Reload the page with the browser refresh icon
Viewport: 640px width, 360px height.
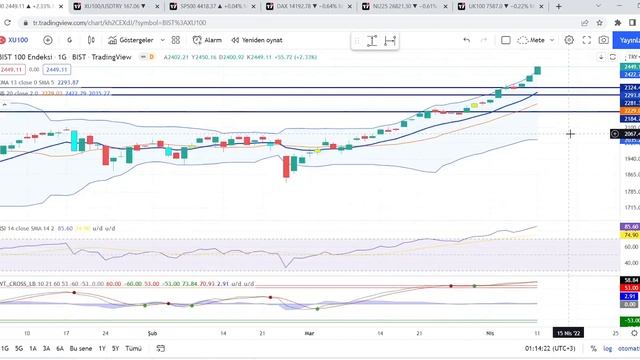point(7,23)
